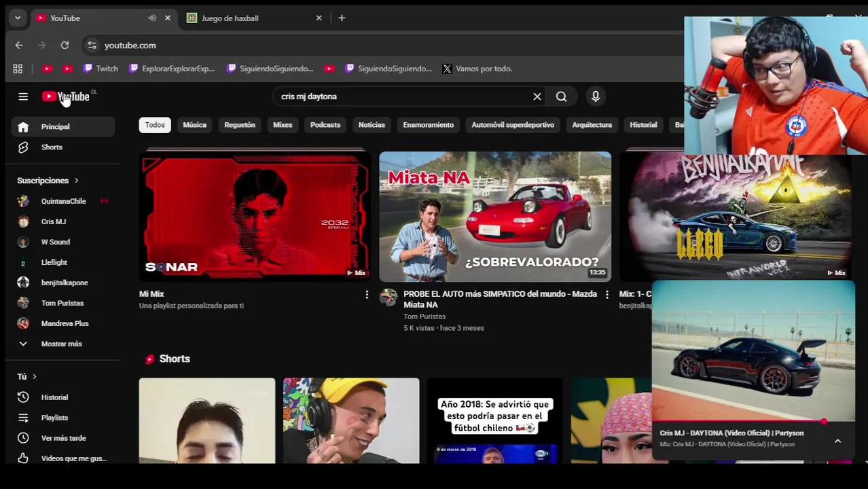Select the Mixes filter chip
The width and height of the screenshot is (868, 489).
tap(283, 125)
